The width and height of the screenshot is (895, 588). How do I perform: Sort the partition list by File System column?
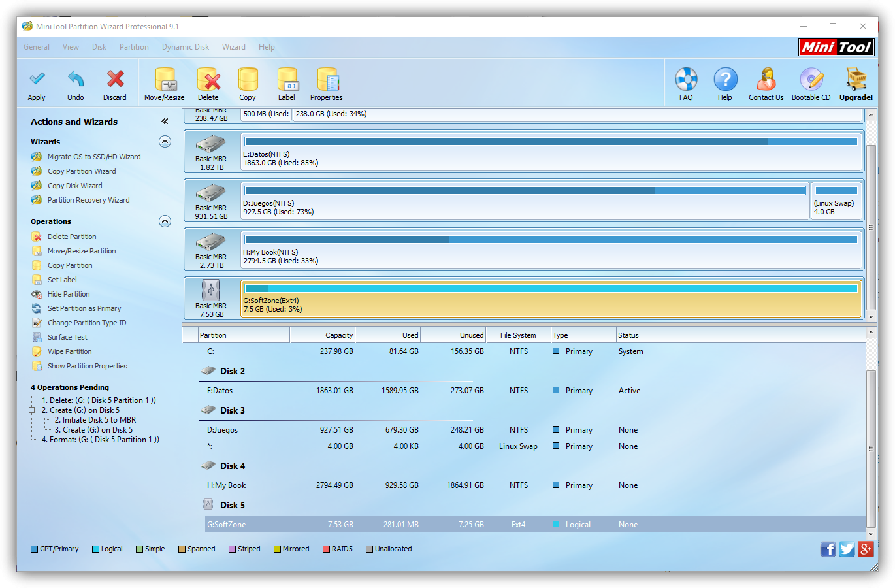pyautogui.click(x=519, y=335)
